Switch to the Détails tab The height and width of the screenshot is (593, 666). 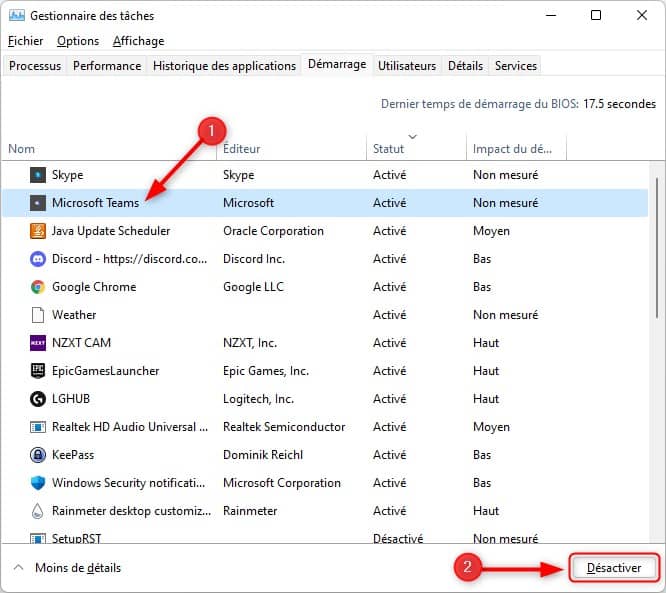click(x=466, y=66)
